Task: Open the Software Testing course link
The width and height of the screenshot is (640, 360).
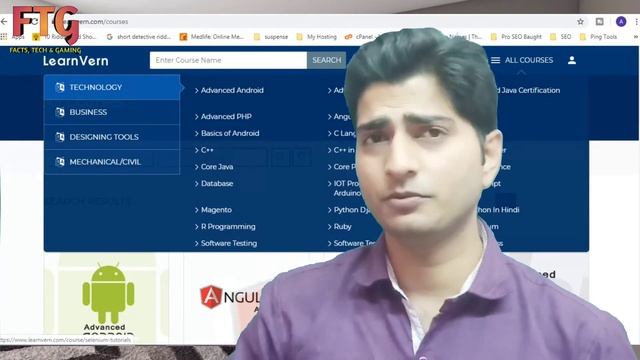Action: 229,243
